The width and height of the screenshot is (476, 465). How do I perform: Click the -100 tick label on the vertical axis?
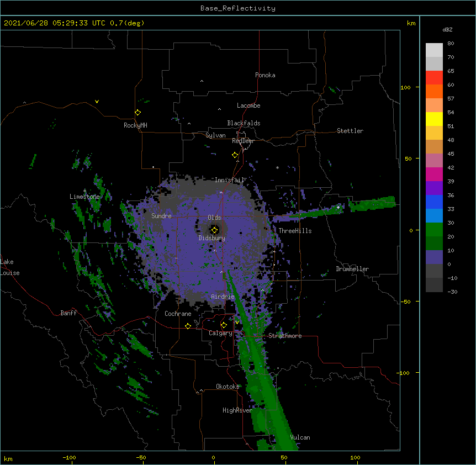pos(404,373)
